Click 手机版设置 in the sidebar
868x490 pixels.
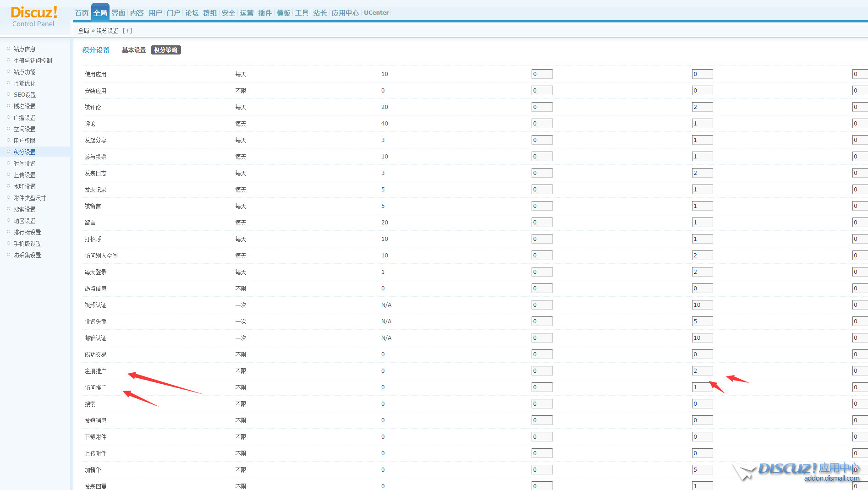point(27,244)
